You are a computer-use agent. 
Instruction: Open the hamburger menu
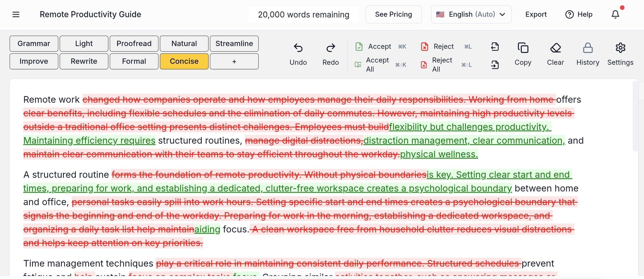click(16, 14)
